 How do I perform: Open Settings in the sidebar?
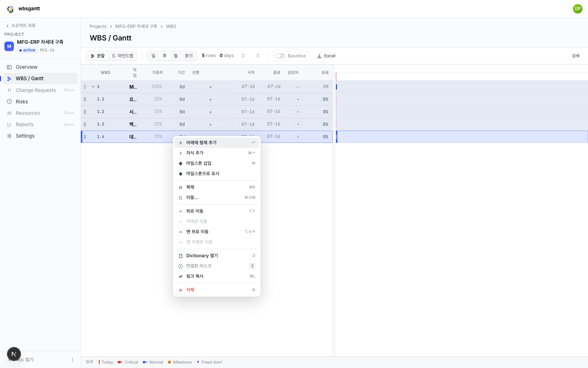(x=40, y=136)
